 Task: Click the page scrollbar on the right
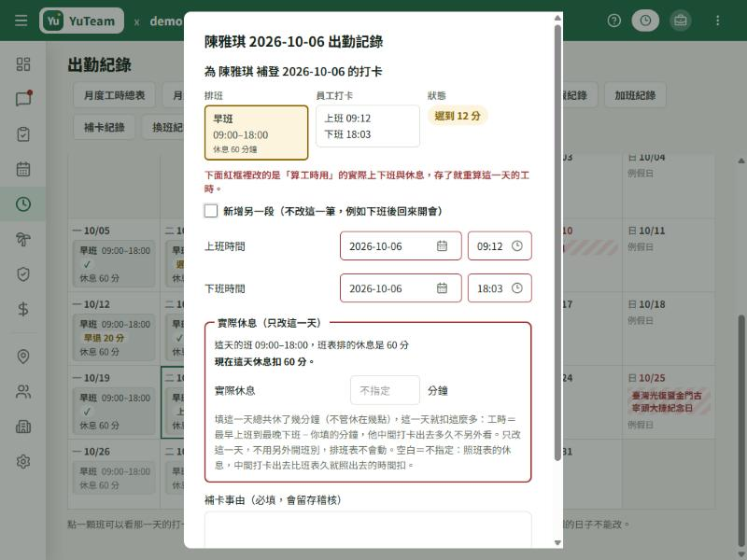click(741, 428)
